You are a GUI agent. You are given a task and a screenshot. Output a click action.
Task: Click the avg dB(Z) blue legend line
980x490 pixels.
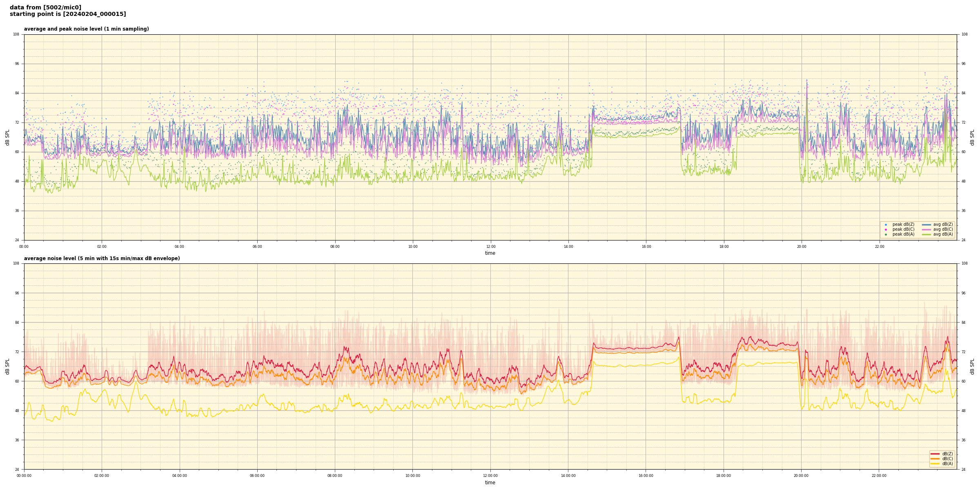(x=926, y=225)
